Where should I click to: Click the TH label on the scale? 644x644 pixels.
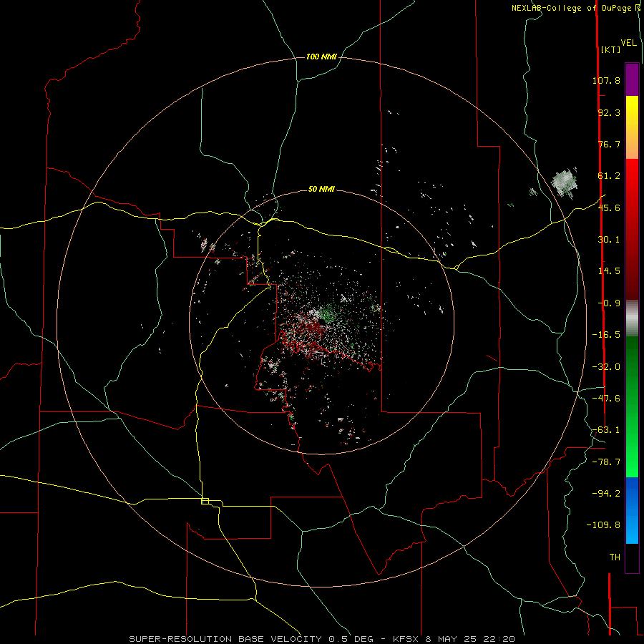[615, 557]
